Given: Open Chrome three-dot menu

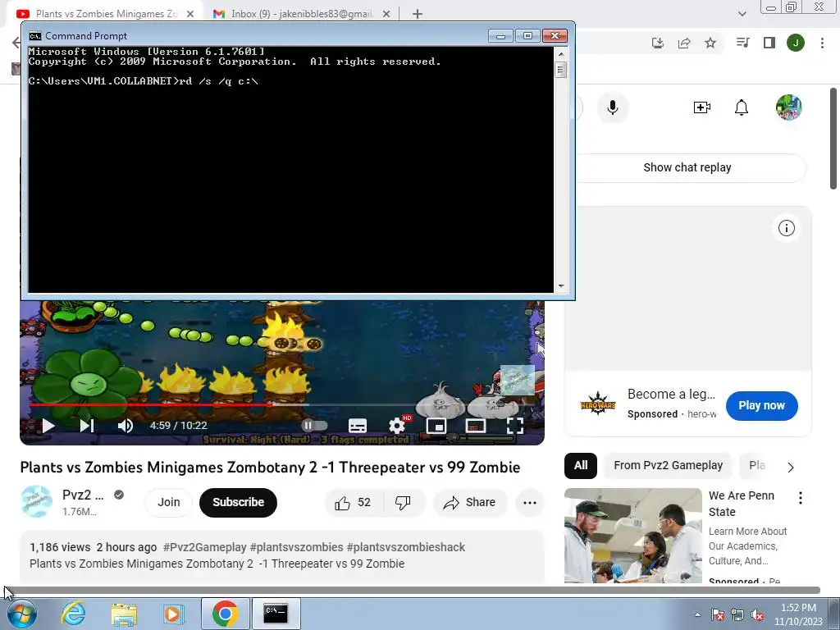Looking at the screenshot, I should [822, 43].
